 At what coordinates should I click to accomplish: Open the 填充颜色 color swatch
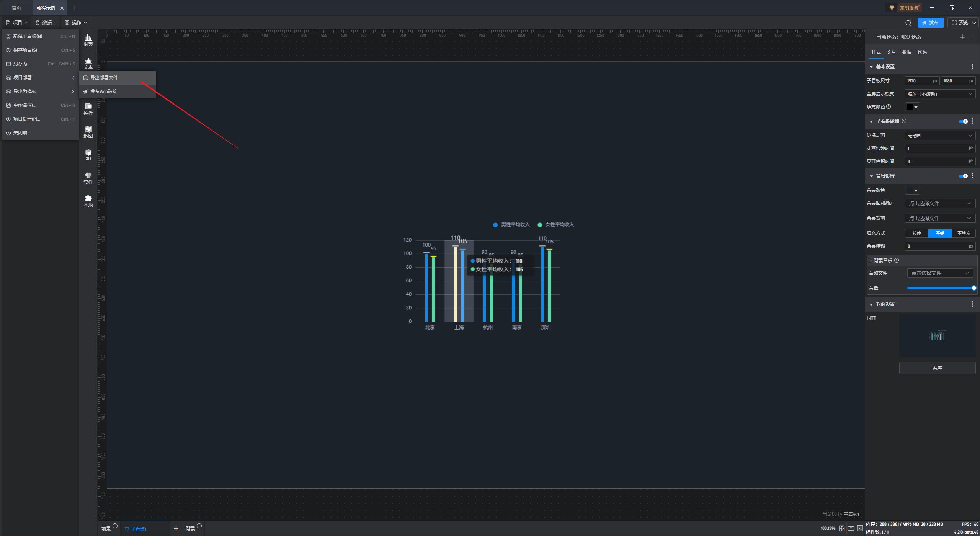point(912,107)
